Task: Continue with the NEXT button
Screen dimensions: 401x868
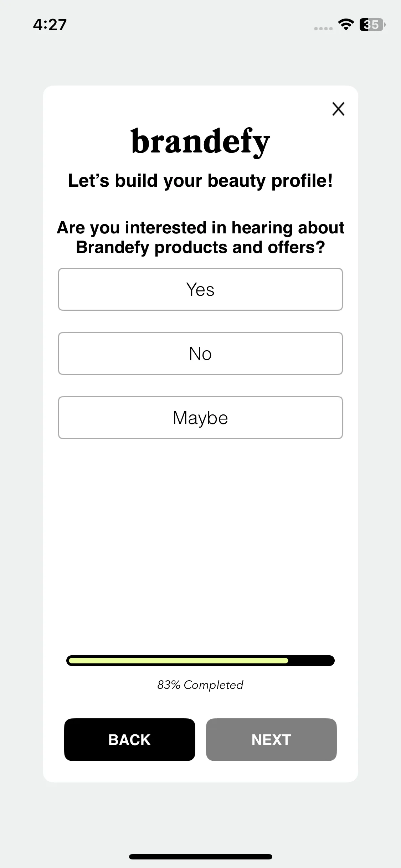Action: 271,740
